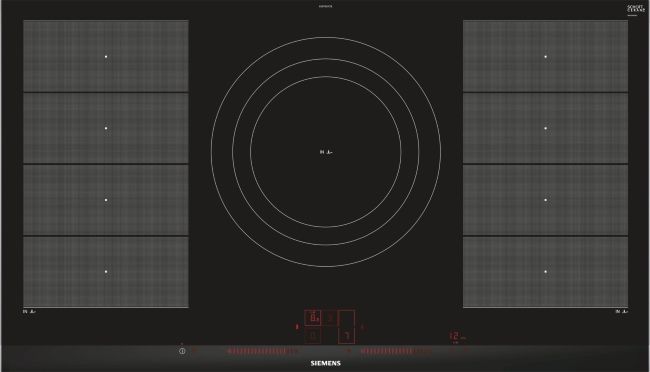Set level on the right power slider
The image size is (650, 372).
coord(396,351)
